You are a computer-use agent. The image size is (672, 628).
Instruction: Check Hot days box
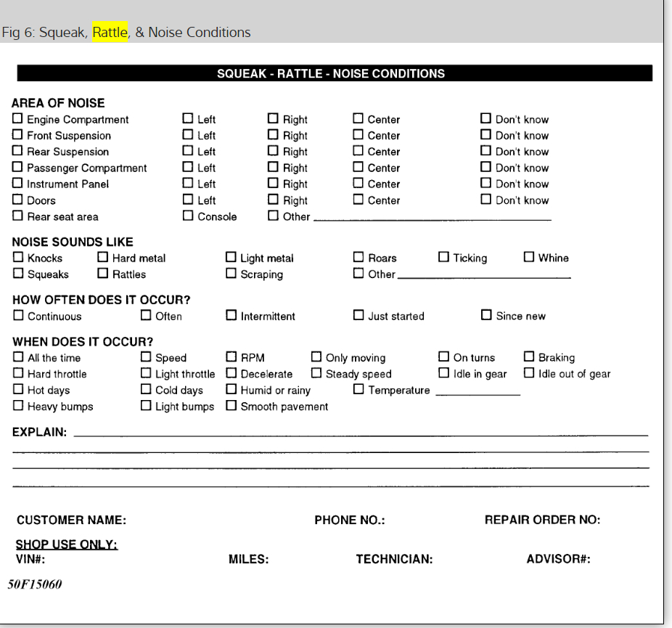point(18,389)
